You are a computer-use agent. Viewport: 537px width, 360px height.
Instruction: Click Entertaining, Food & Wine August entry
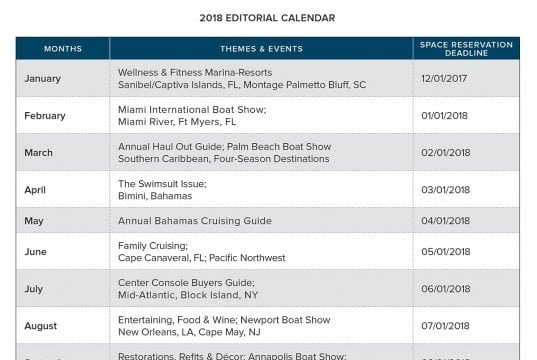click(178, 320)
